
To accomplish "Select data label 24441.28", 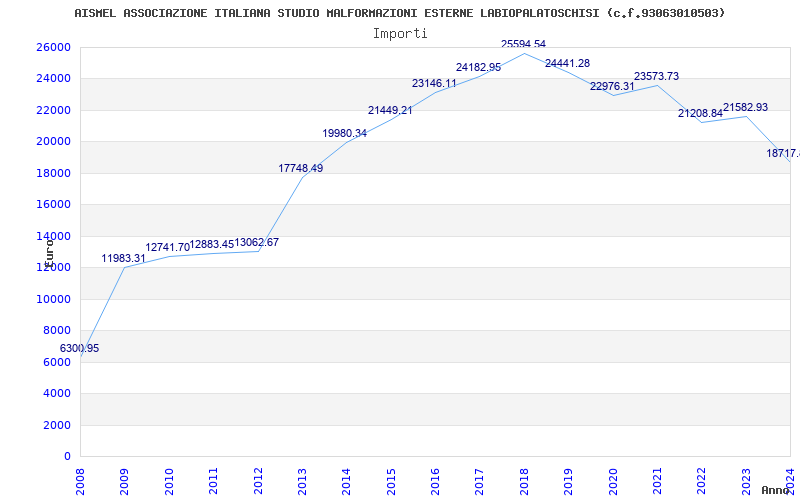I will pyautogui.click(x=567, y=63).
